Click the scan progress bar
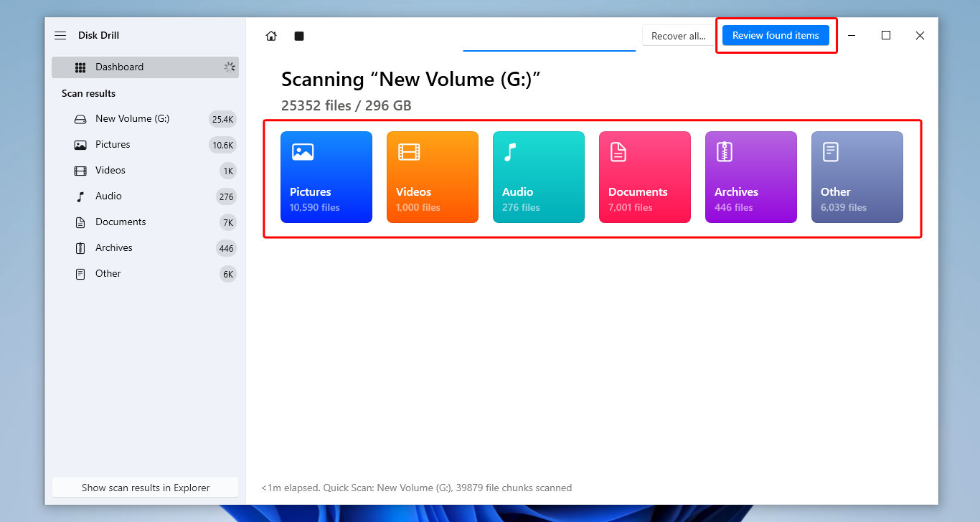This screenshot has width=980, height=522. (x=550, y=50)
